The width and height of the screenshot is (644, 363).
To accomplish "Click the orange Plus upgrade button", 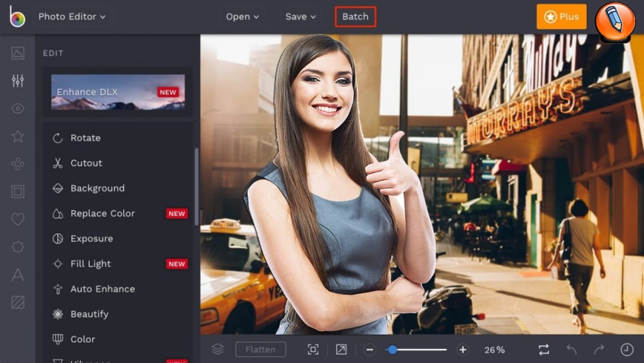I will coord(562,16).
